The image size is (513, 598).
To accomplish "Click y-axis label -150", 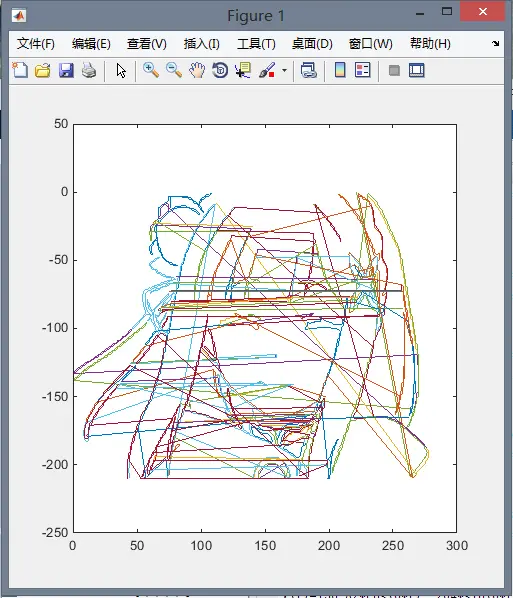I will [55, 396].
